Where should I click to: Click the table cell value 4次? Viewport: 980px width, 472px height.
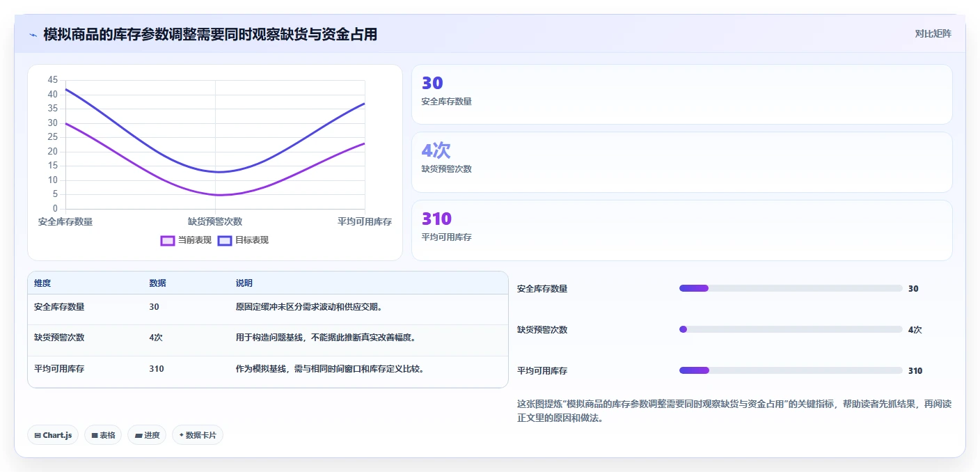156,337
